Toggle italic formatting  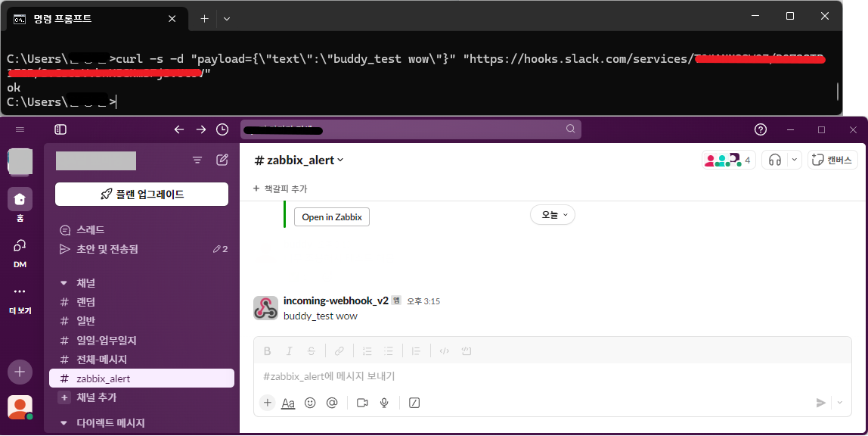coord(289,350)
